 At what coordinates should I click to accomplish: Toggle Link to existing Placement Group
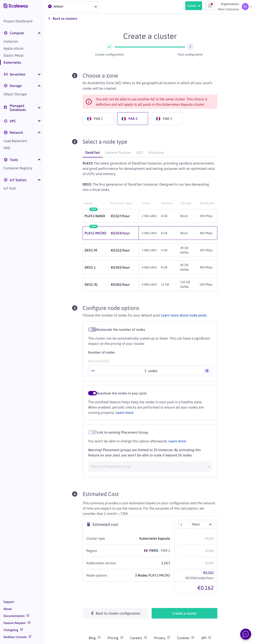(x=92, y=432)
